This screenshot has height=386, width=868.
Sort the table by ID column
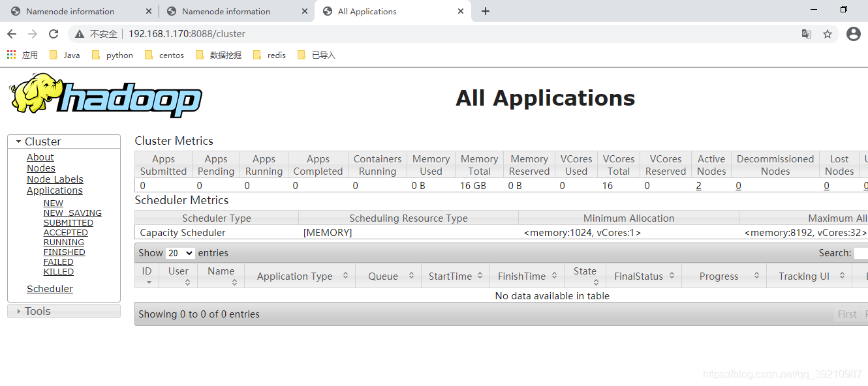pyautogui.click(x=147, y=276)
